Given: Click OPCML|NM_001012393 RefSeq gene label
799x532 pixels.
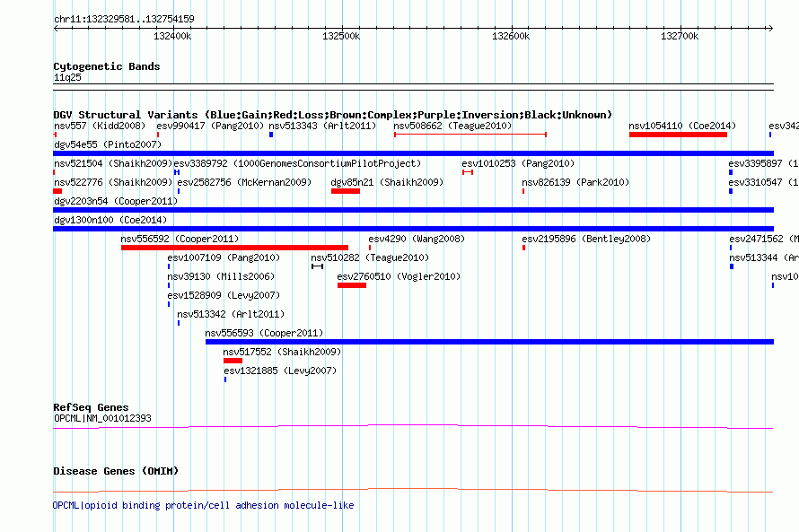Looking at the screenshot, I should click(102, 418).
